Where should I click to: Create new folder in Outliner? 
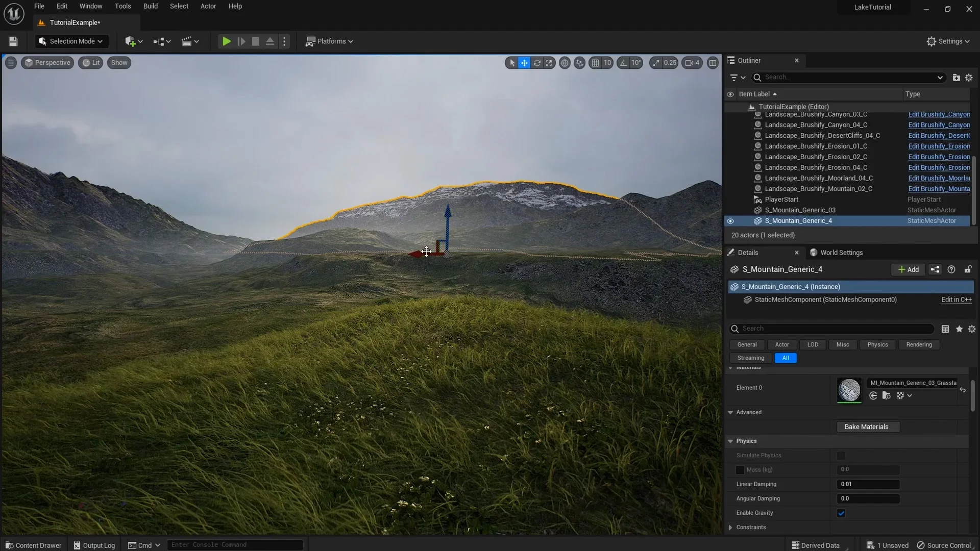point(956,78)
